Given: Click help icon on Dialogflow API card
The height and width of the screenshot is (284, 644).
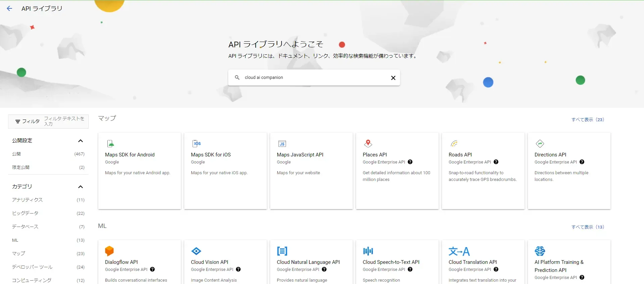Looking at the screenshot, I should click(152, 270).
